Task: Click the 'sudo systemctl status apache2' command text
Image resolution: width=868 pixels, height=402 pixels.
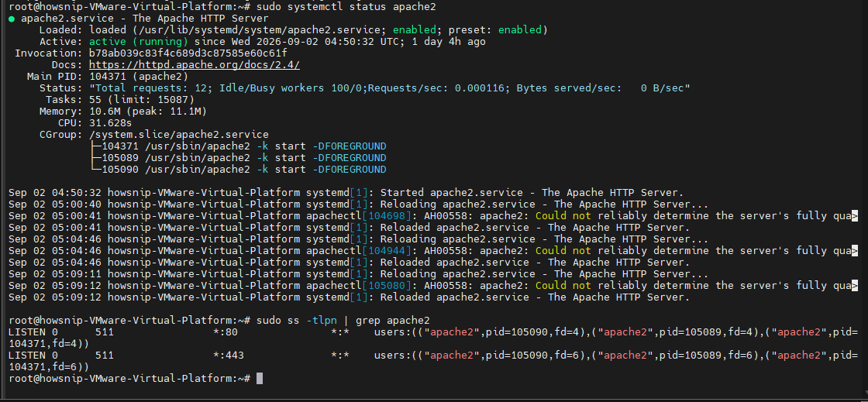Action: (346, 7)
